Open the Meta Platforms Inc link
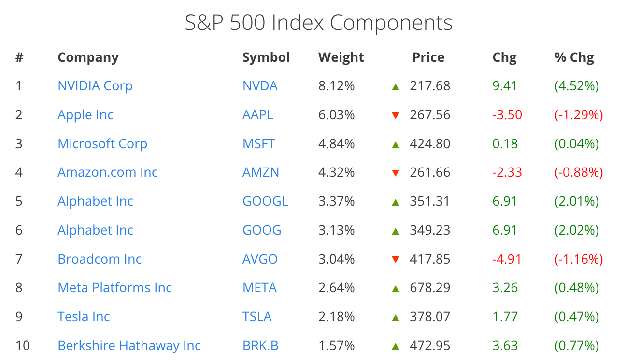Image resolution: width=626 pixels, height=364 pixels. [115, 288]
